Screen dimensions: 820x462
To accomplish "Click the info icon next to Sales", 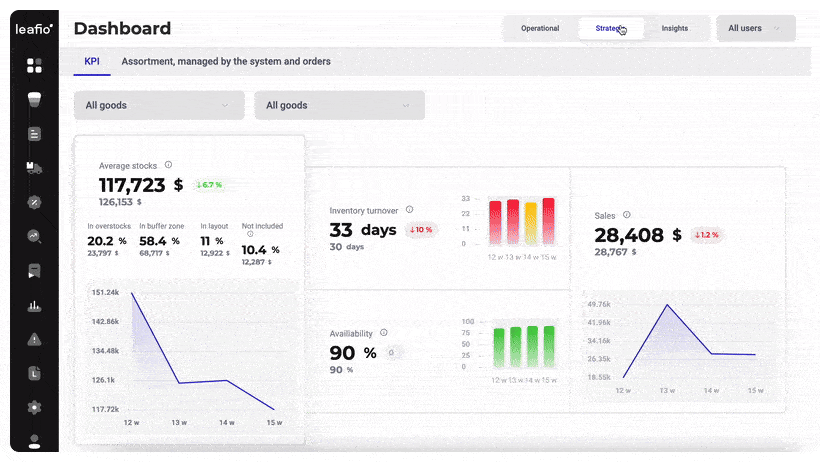I will coord(627,214).
